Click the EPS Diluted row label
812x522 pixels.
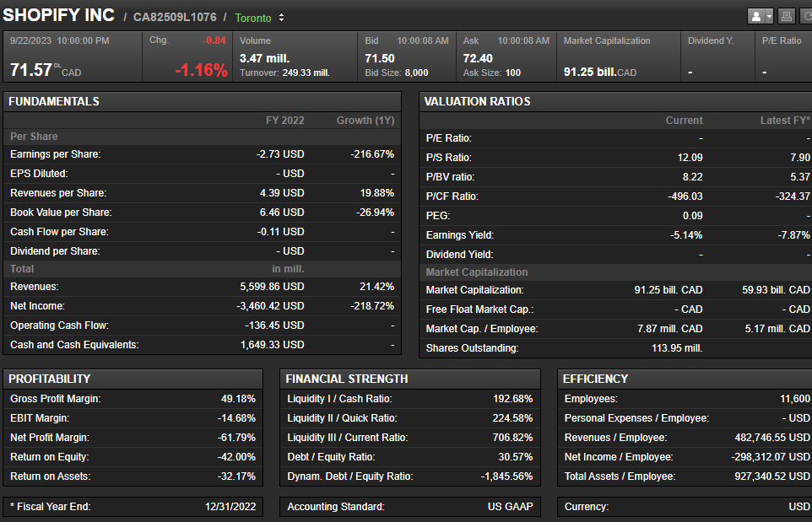pyautogui.click(x=39, y=174)
